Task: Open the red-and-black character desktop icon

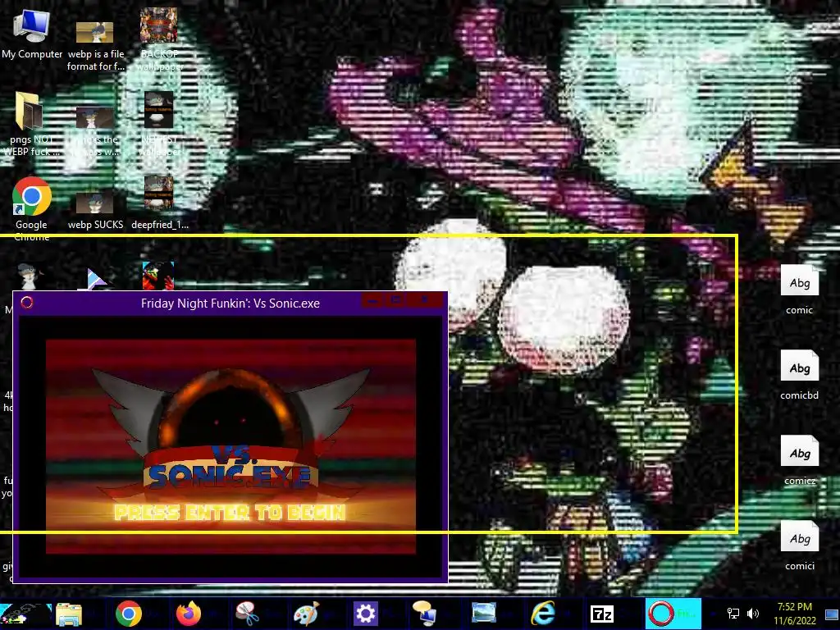Action: (158, 276)
